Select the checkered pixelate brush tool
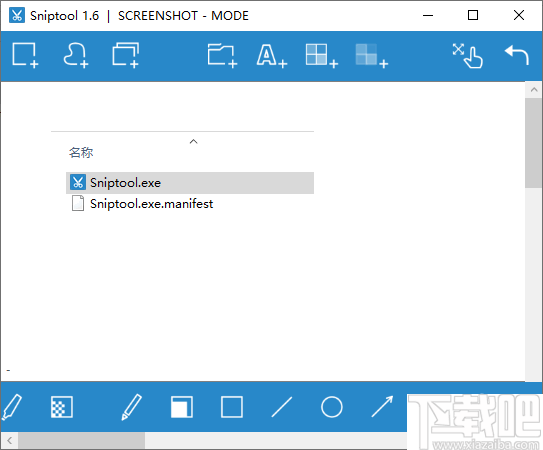Screen dimensions: 543x450 tap(62, 407)
